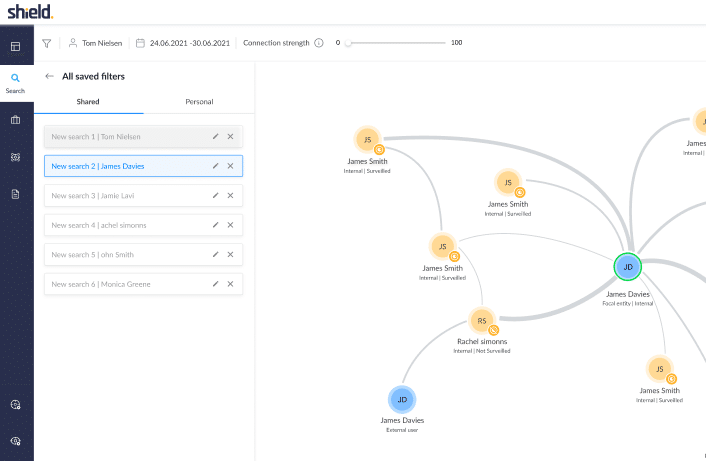706x461 pixels.
Task: Select saved filter New search 5 ohn Smith
Action: point(120,255)
